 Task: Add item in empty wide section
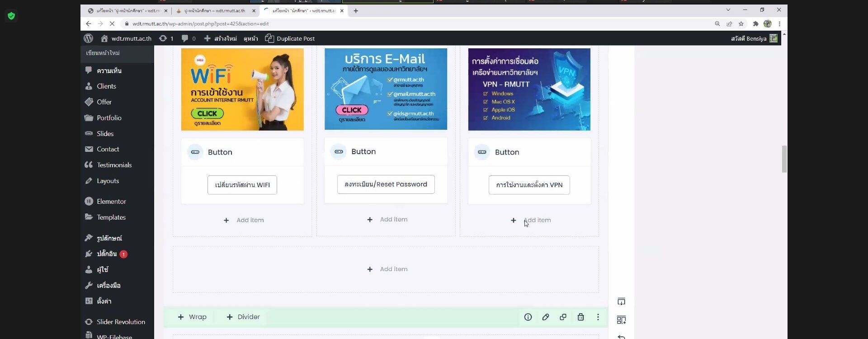coord(387,269)
